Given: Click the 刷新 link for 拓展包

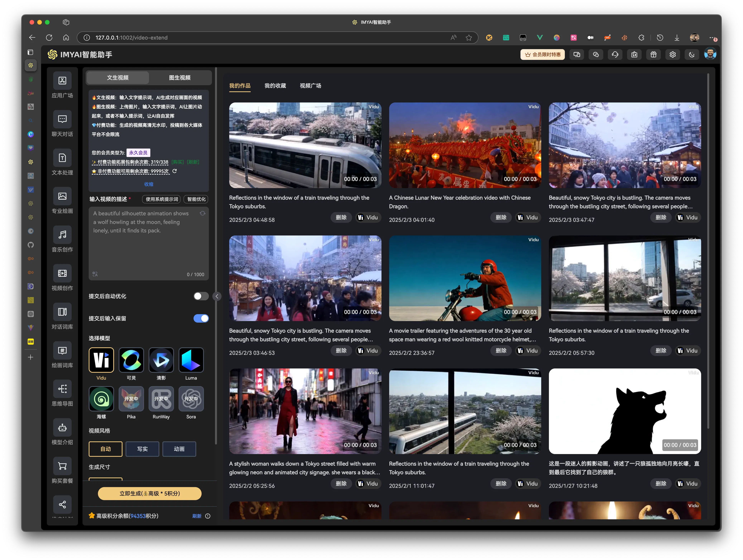Looking at the screenshot, I should [x=193, y=162].
